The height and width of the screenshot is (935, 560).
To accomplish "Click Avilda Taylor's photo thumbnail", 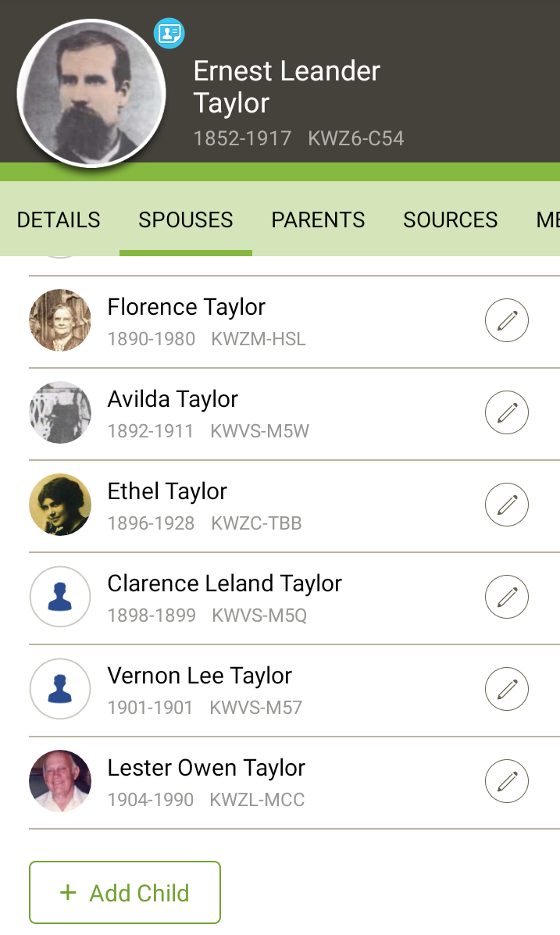I will click(60, 412).
